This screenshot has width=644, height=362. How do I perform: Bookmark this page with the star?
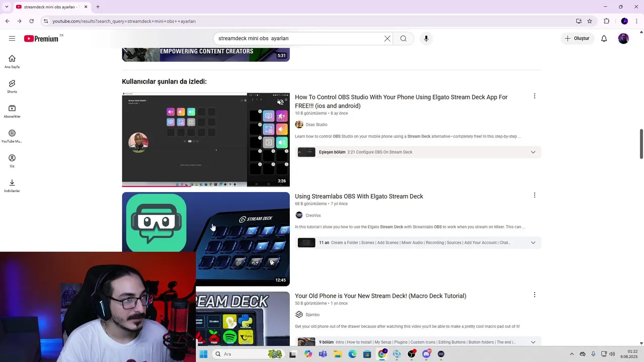point(590,21)
